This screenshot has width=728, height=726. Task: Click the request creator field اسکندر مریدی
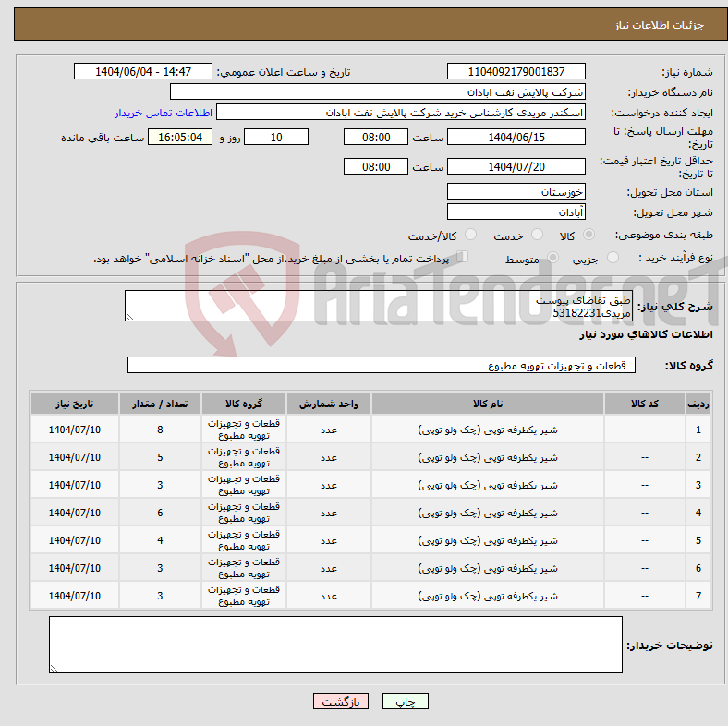click(x=401, y=113)
